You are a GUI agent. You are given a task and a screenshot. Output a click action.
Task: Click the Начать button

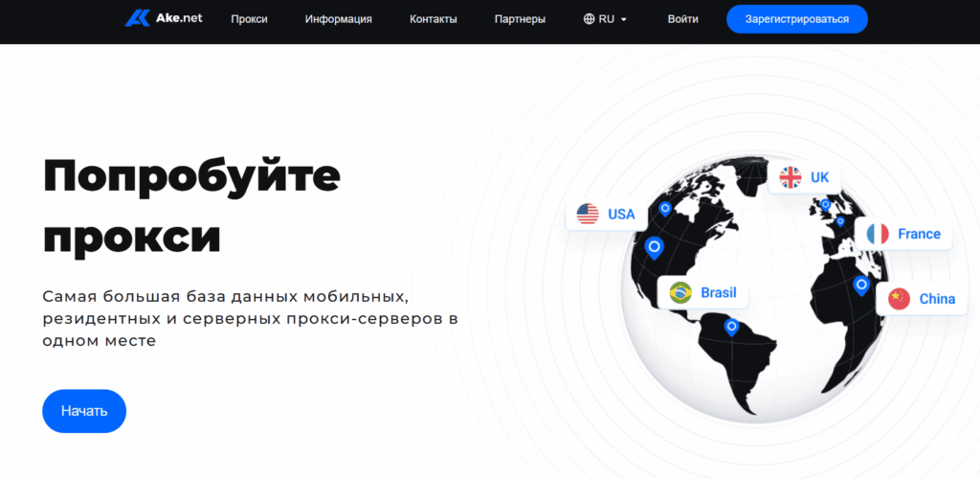tap(84, 411)
